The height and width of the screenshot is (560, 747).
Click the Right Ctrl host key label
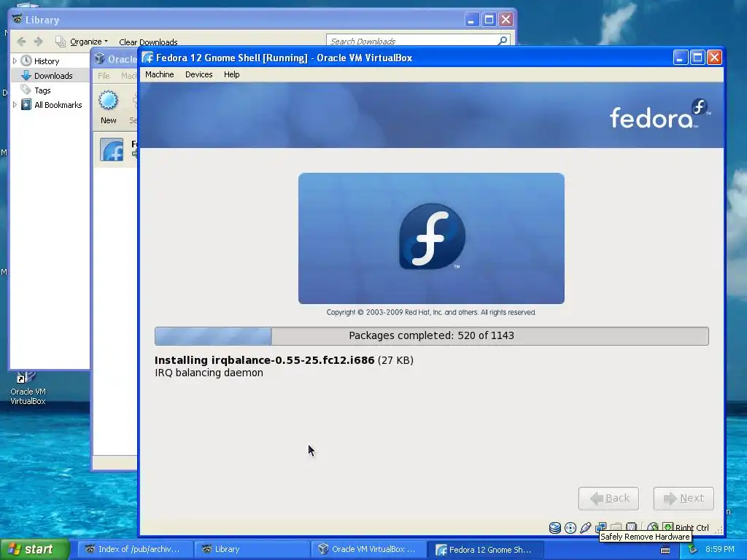point(692,528)
